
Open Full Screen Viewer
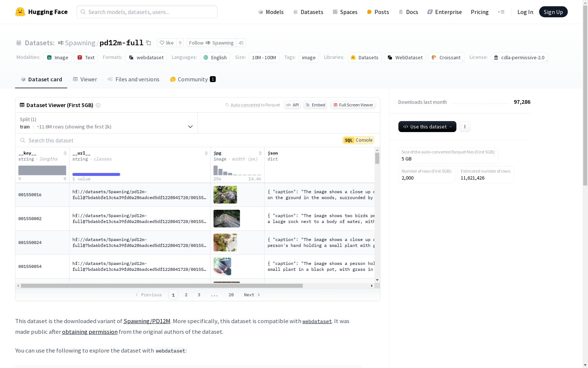tap(353, 105)
